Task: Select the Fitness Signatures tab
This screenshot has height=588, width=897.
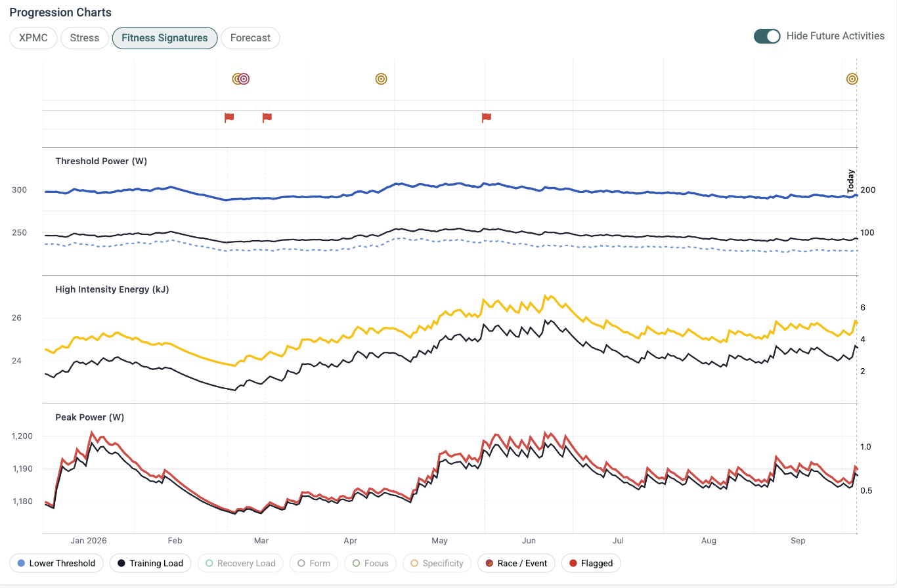Action: pos(165,38)
